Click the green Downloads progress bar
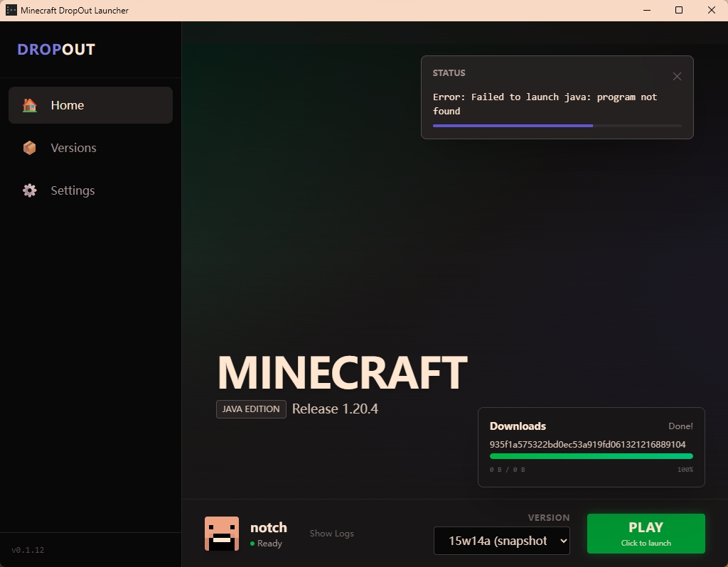The height and width of the screenshot is (567, 728). click(591, 456)
